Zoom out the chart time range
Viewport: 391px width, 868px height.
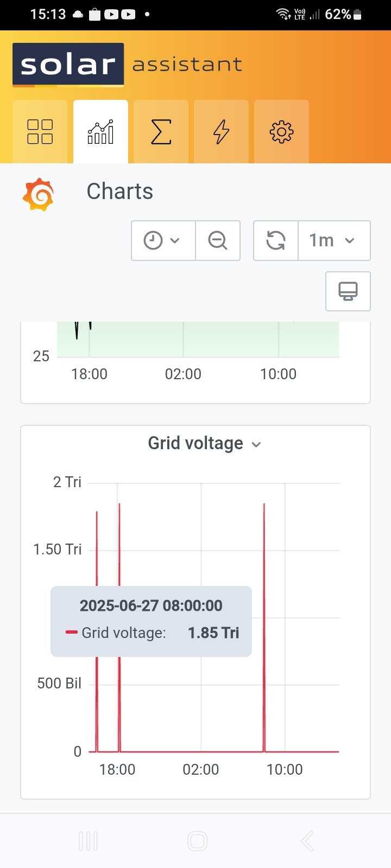218,240
